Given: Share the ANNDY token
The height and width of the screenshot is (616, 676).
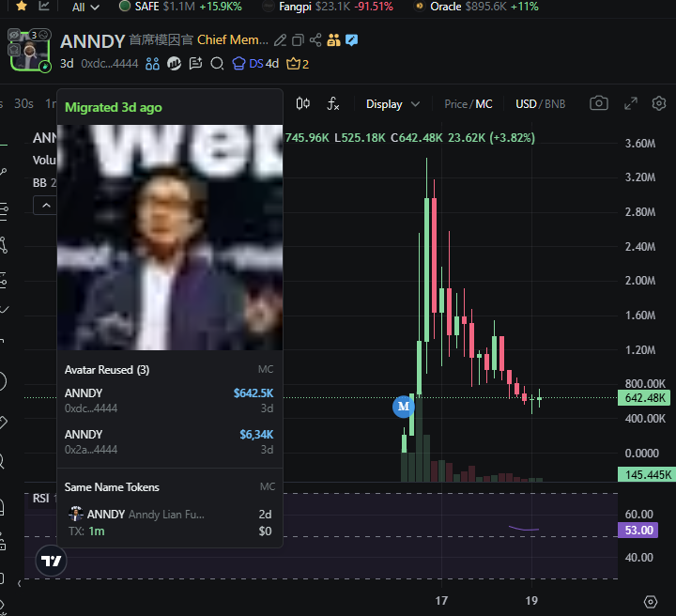Looking at the screenshot, I should [315, 40].
